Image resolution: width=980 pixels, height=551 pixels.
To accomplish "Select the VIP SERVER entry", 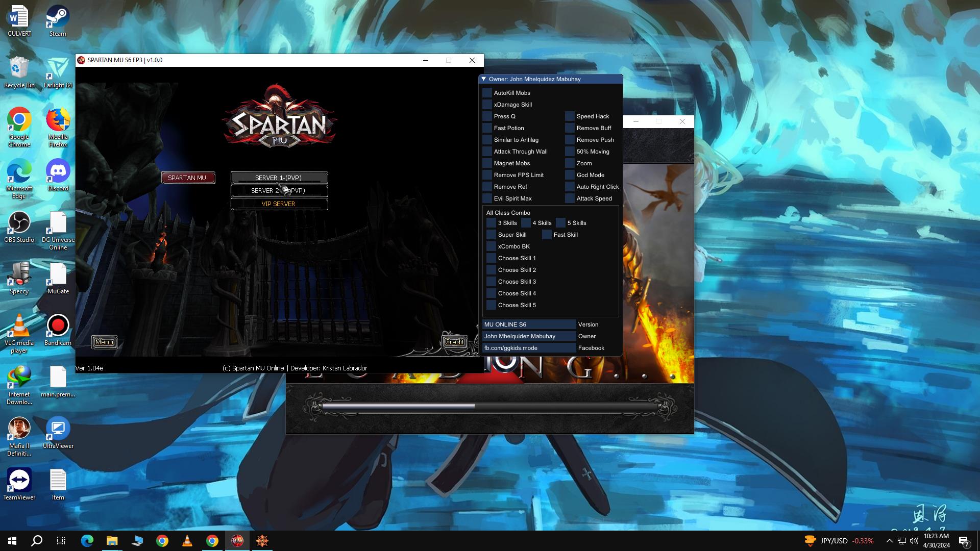I will [x=279, y=204].
